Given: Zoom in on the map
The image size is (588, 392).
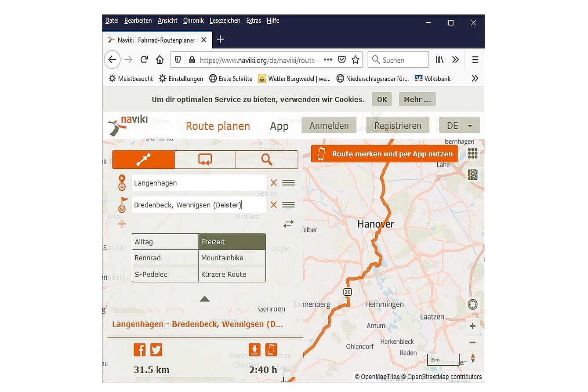Looking at the screenshot, I should point(473,326).
